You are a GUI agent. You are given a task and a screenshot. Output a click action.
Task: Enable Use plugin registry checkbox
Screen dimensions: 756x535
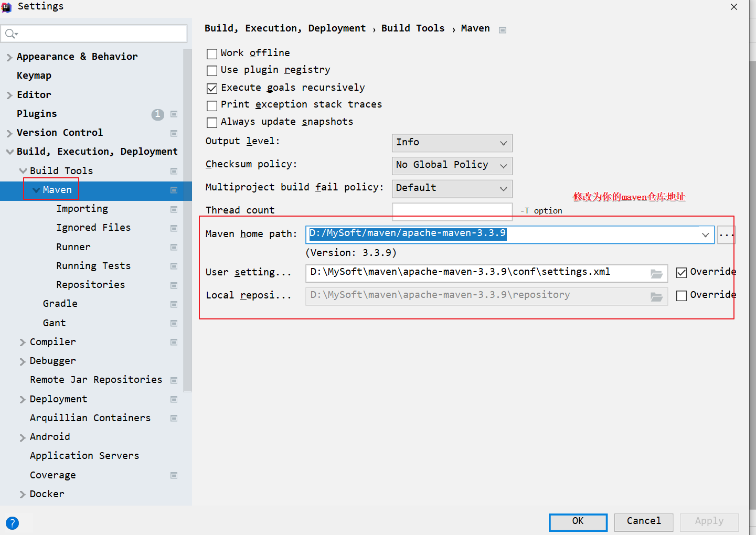coord(212,70)
